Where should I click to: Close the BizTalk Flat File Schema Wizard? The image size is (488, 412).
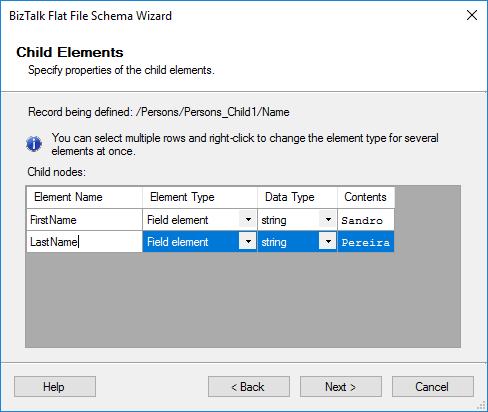point(472,15)
